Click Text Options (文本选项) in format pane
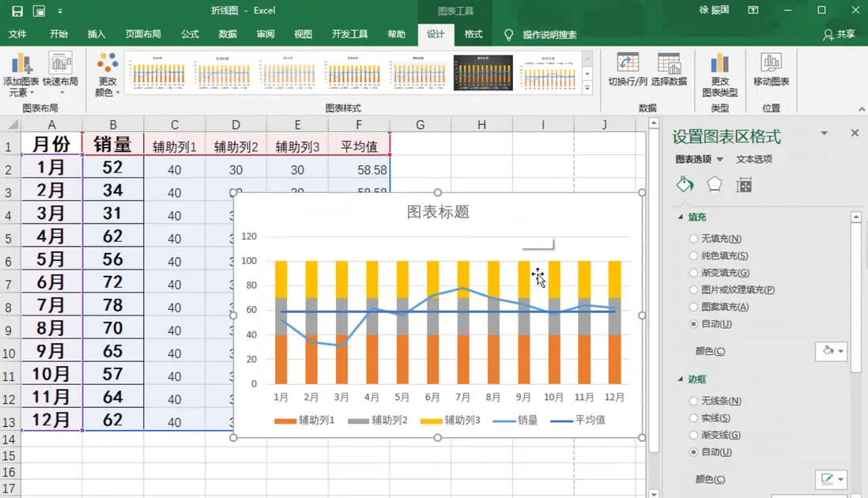Viewport: 868px width, 498px height. coord(754,160)
